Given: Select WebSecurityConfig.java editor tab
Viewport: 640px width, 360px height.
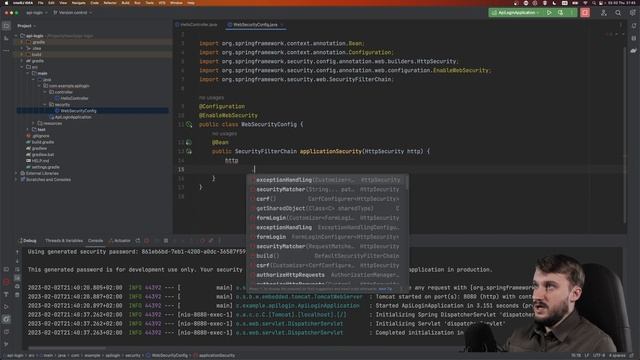Looking at the screenshot, I should point(255,25).
